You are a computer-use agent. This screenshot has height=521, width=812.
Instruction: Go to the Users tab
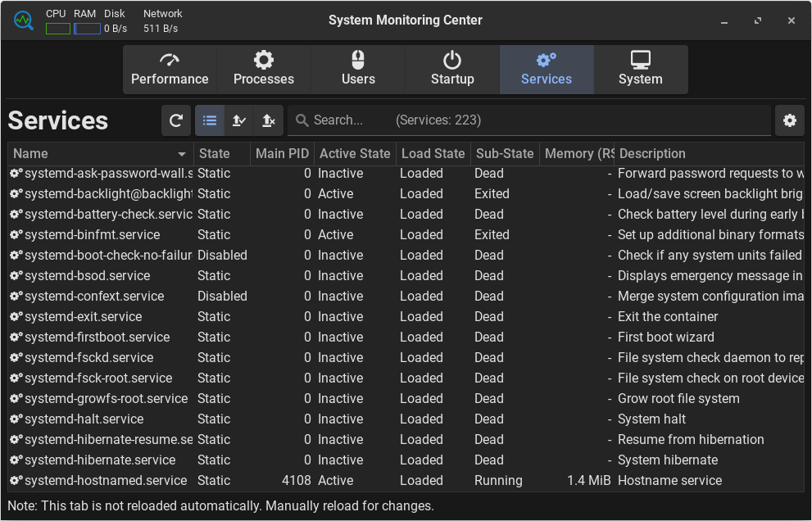pos(358,70)
